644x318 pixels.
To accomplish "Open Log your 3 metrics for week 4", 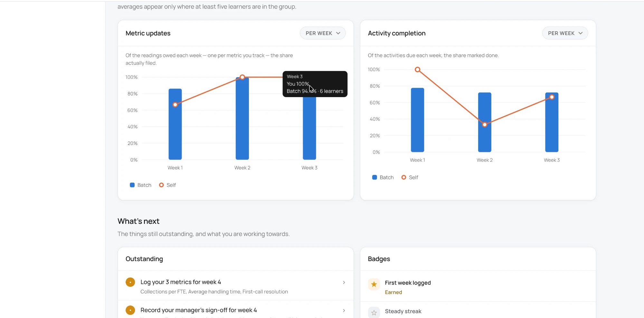I will coord(236,286).
